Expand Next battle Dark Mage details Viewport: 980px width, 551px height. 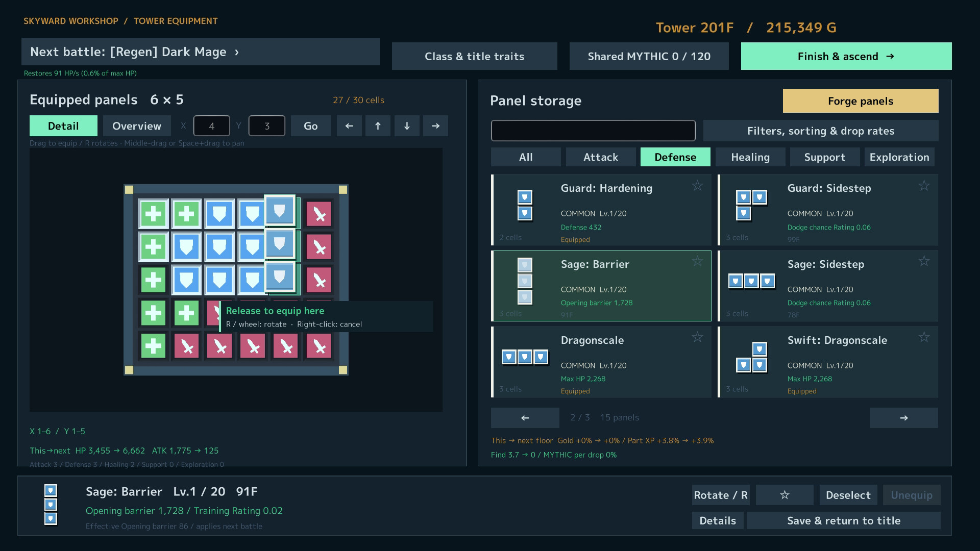point(201,52)
